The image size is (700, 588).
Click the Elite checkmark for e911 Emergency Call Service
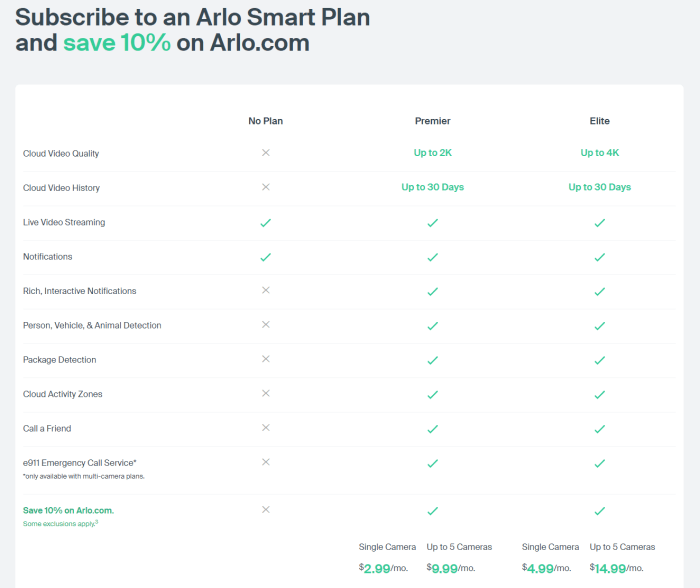(x=600, y=463)
